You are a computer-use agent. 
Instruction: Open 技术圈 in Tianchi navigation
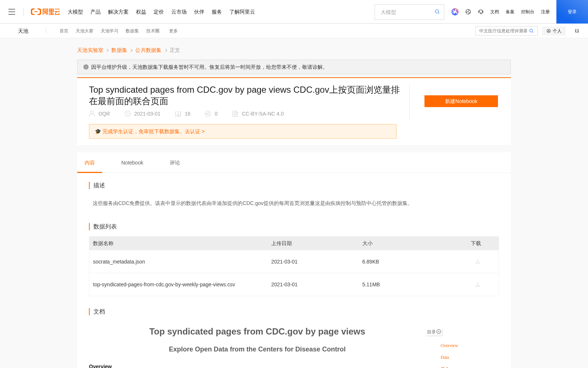tap(153, 31)
